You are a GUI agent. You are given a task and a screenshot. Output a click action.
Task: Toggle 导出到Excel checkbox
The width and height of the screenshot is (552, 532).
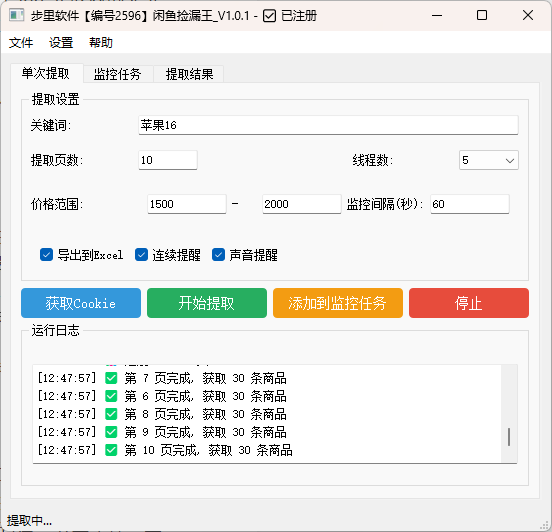46,255
